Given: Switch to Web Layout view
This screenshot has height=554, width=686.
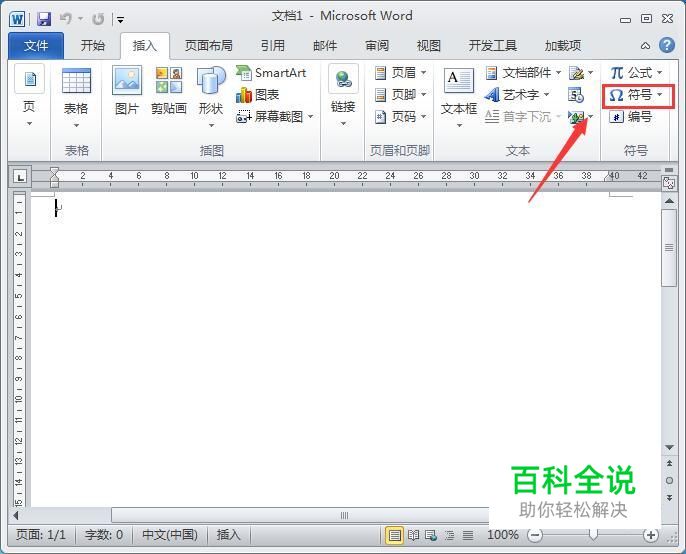Looking at the screenshot, I should [x=431, y=535].
